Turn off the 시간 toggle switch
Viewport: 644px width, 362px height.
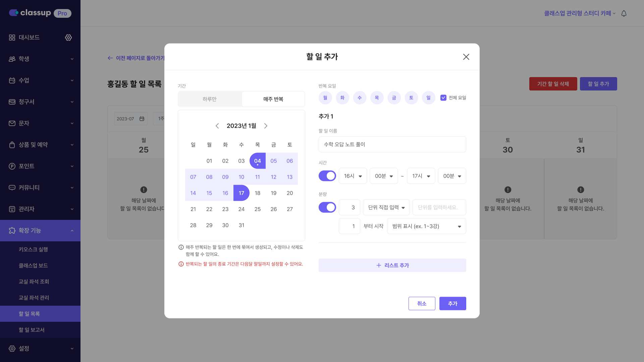point(327,176)
